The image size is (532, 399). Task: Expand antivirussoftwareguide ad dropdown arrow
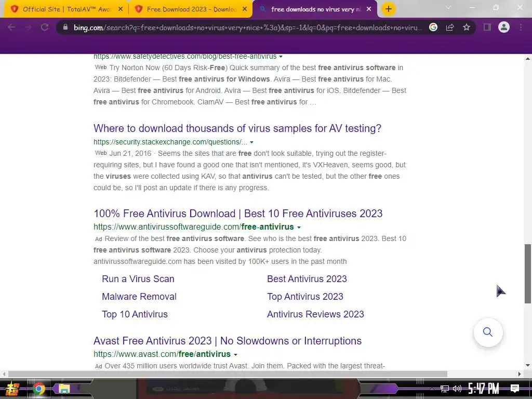[299, 227]
